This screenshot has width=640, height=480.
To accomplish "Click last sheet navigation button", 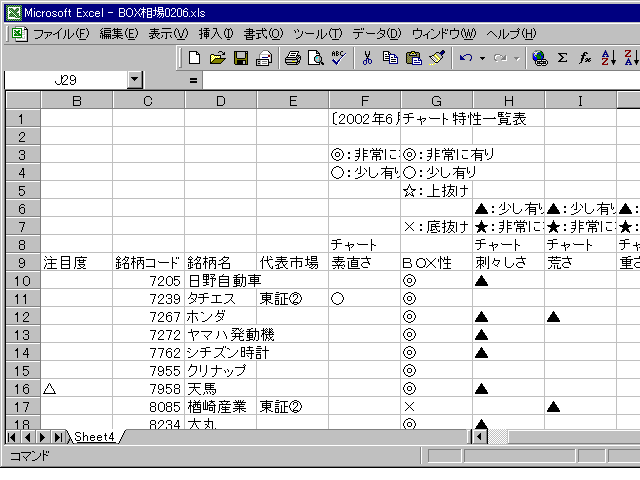I will (58, 437).
